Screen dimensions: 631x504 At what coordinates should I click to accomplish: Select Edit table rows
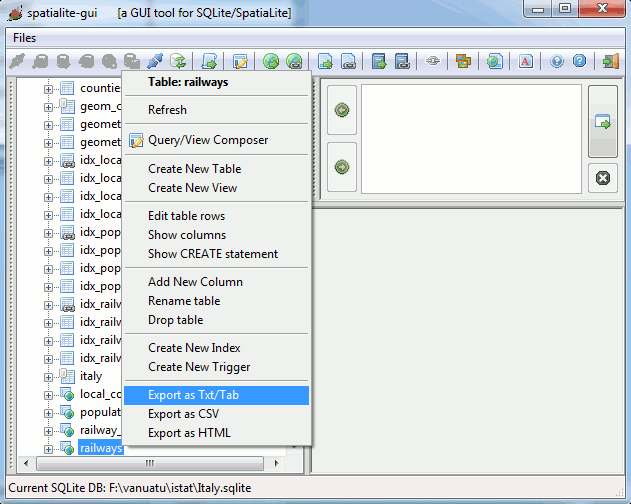point(217,216)
